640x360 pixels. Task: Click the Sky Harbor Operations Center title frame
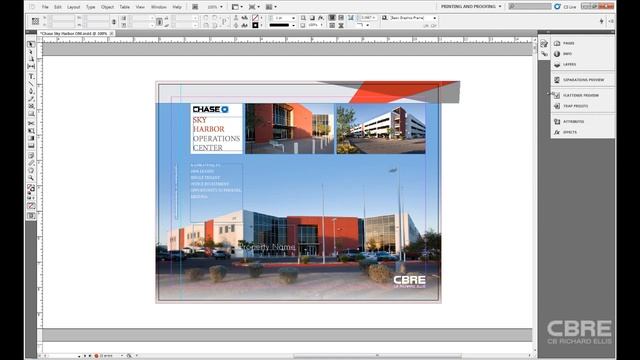[x=217, y=134]
